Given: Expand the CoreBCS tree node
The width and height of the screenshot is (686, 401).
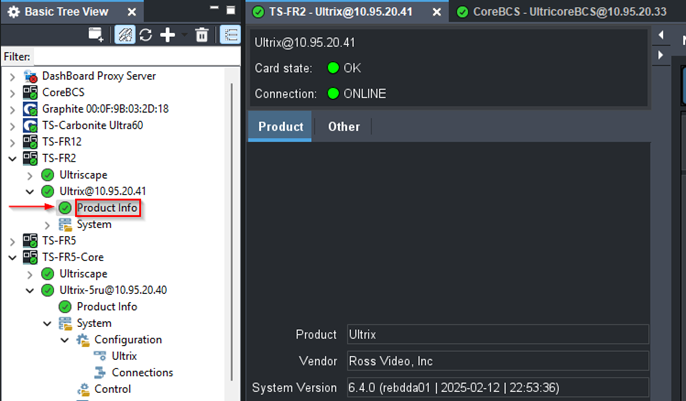Looking at the screenshot, I should [x=13, y=93].
